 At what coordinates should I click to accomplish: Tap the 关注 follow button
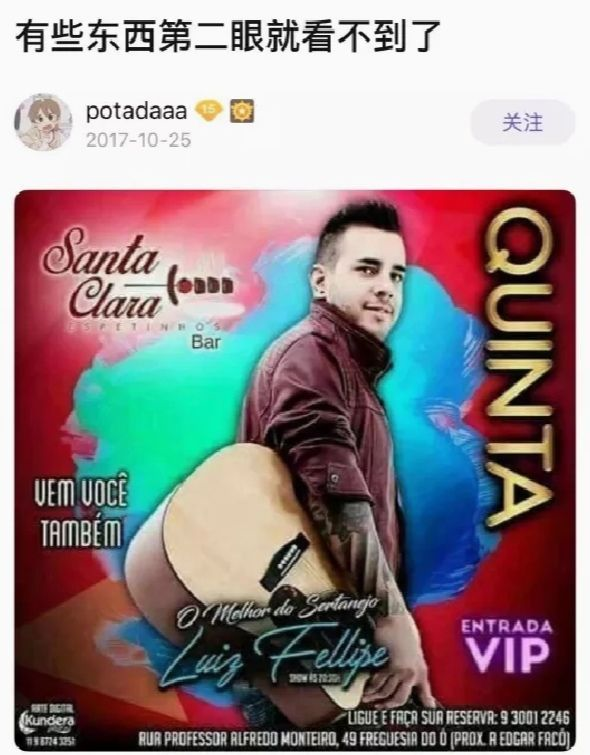[x=523, y=123]
